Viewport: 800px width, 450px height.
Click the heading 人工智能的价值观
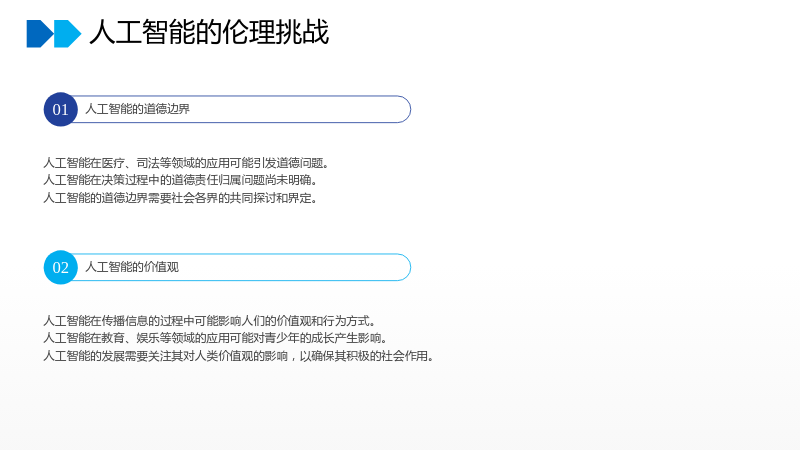132,267
